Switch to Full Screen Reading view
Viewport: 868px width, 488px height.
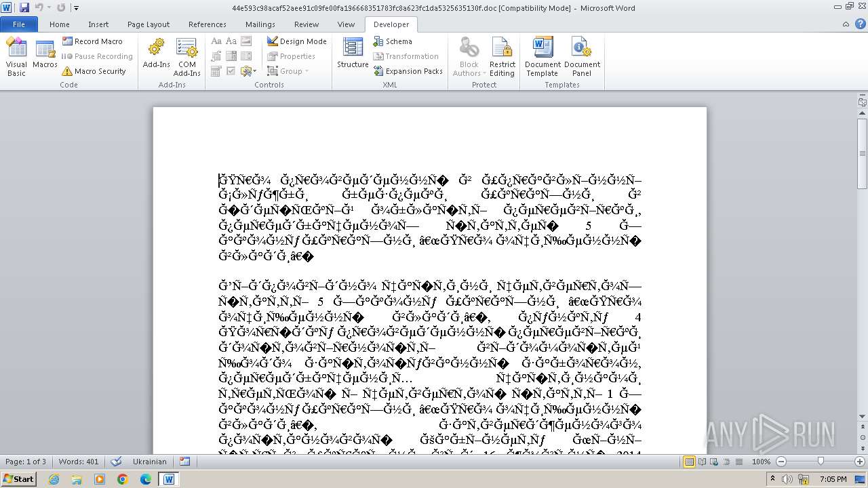click(703, 462)
